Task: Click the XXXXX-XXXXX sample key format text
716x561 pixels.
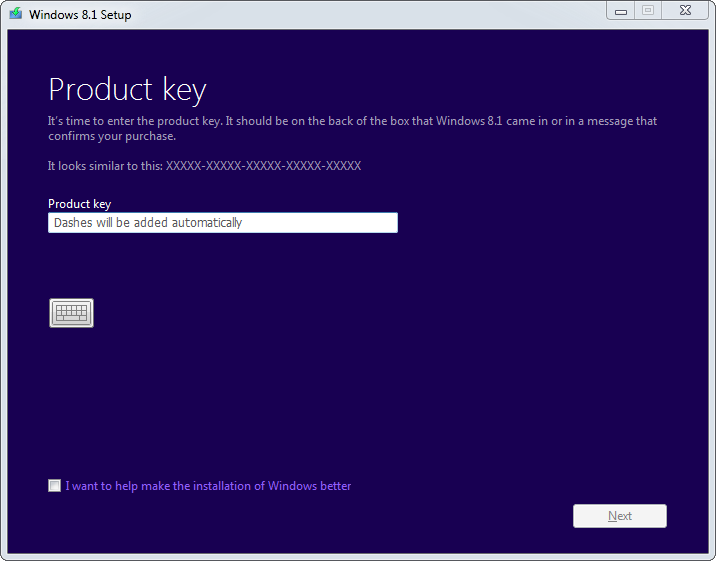Action: pyautogui.click(x=263, y=166)
